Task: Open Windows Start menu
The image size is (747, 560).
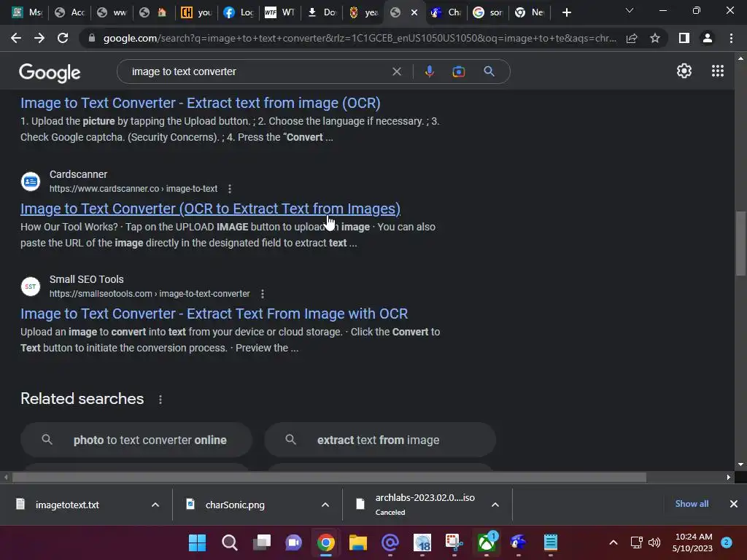Action: (197, 542)
